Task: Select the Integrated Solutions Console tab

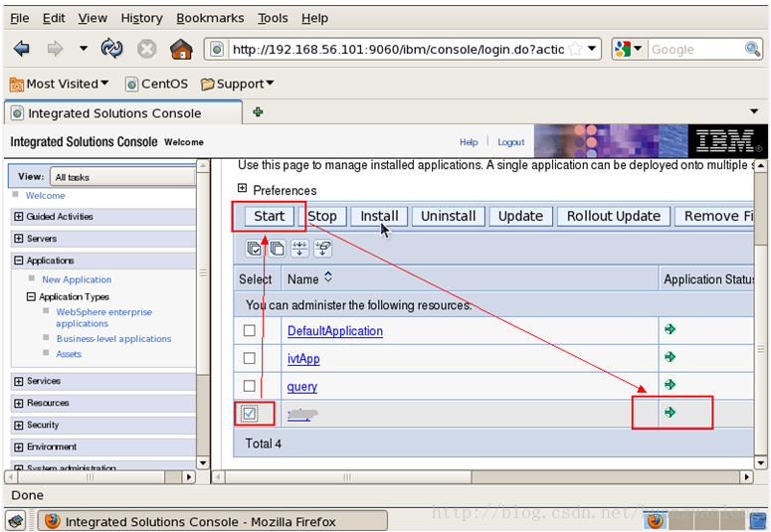Action: click(x=123, y=113)
